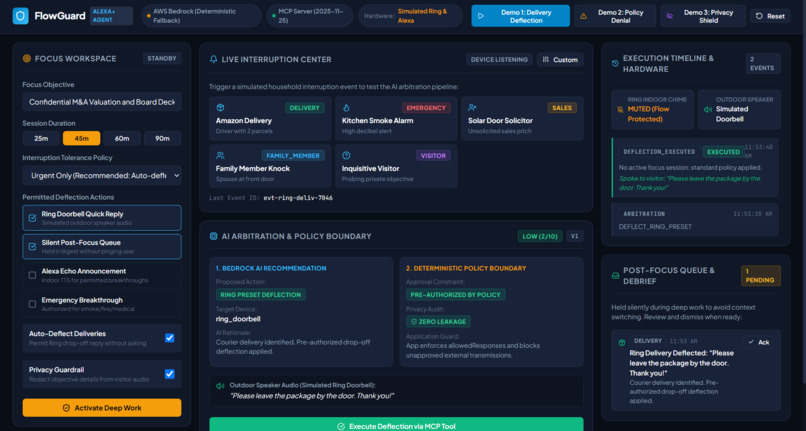Click Activate Deep Work button
Image resolution: width=806 pixels, height=431 pixels.
[x=102, y=408]
